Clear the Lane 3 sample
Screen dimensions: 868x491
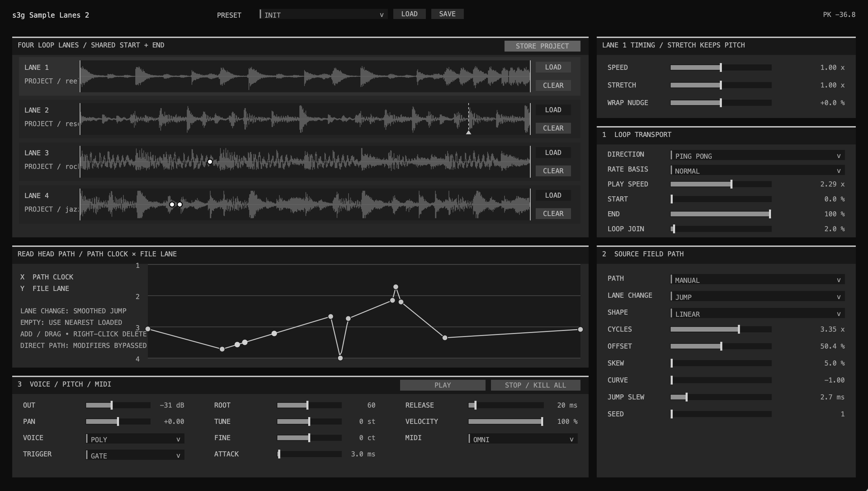(x=553, y=171)
